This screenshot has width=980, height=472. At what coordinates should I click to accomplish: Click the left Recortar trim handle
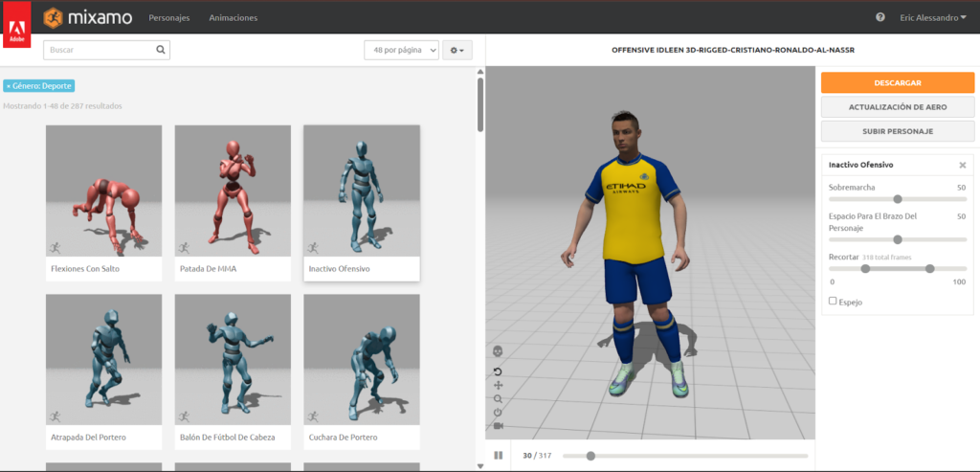tap(865, 269)
